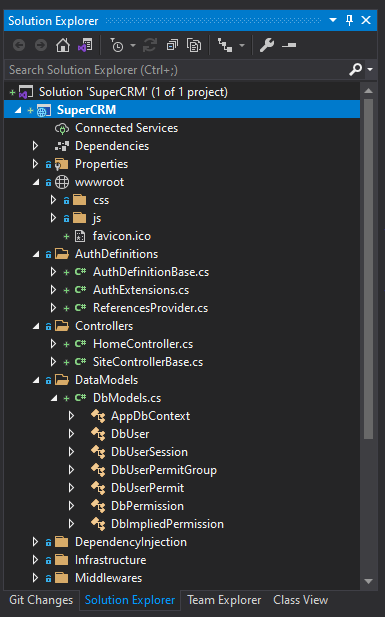Viewport: 385px width, 617px height.
Task: Select HomeController.cs file
Action: click(143, 344)
